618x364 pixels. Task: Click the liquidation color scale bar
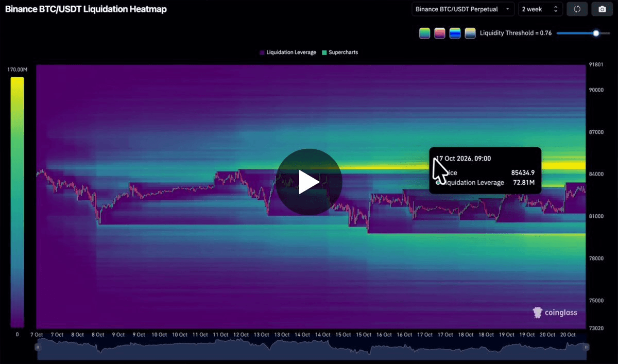click(x=17, y=202)
